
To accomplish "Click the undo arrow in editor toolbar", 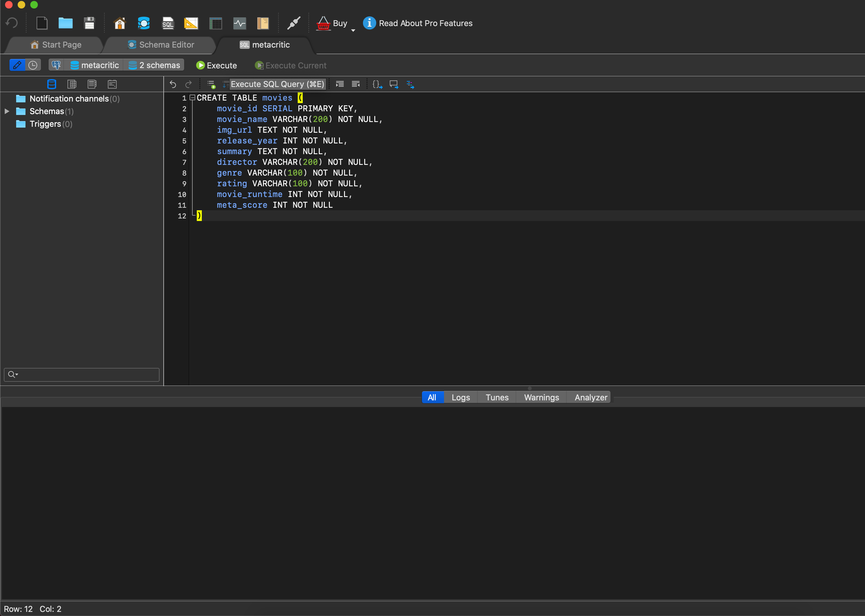I will pyautogui.click(x=172, y=84).
